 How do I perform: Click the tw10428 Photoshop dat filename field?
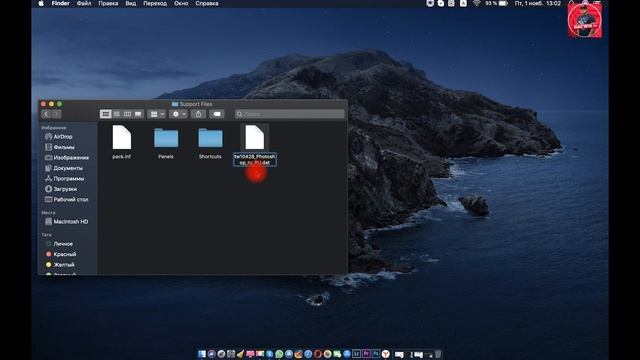[255, 159]
